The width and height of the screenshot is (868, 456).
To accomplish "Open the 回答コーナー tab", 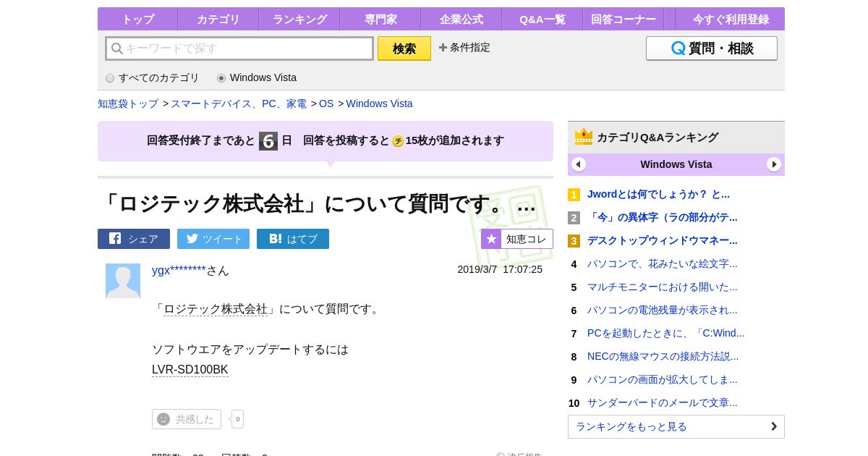I will click(x=624, y=19).
